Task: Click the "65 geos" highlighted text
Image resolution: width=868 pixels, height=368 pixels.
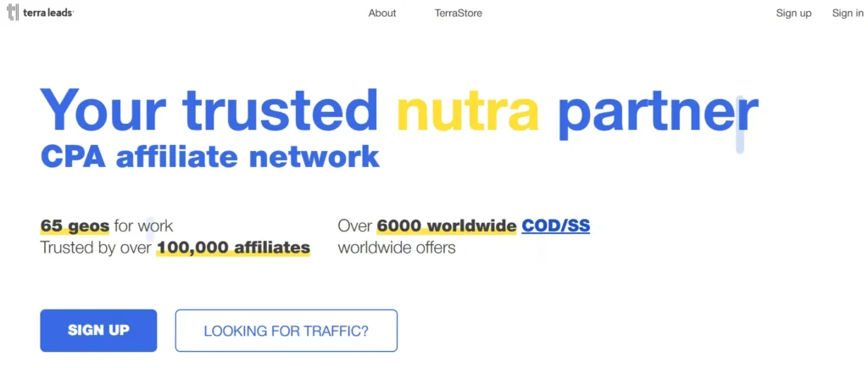Action: [75, 226]
